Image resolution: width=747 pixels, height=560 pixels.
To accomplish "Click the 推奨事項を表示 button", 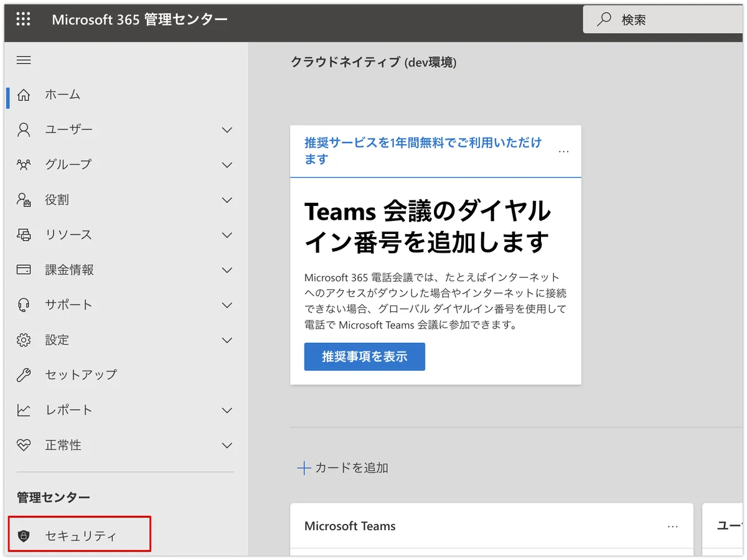I will tap(364, 357).
